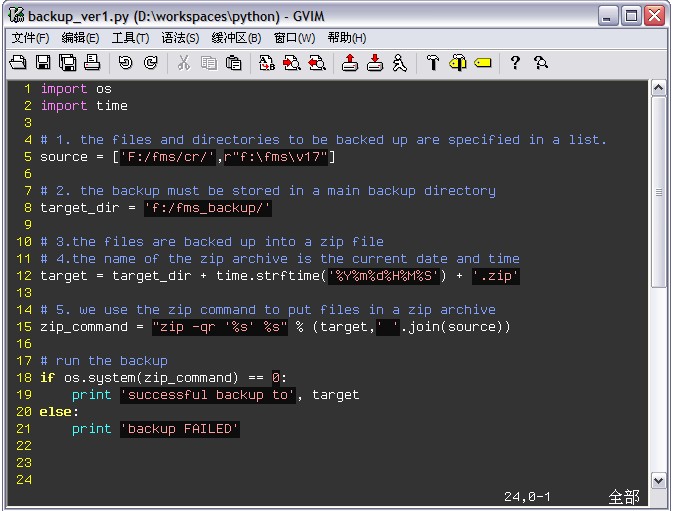This screenshot has width=673, height=511.
Task: Click the comment '# 3.the files are backed up'
Action: (212, 242)
